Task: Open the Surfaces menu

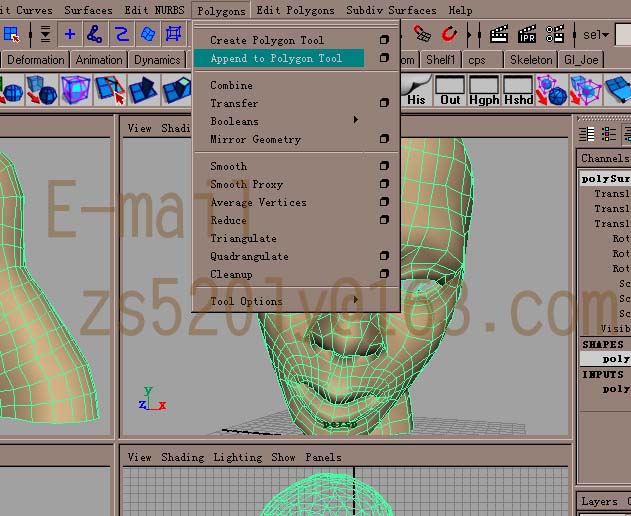Action: pos(88,10)
